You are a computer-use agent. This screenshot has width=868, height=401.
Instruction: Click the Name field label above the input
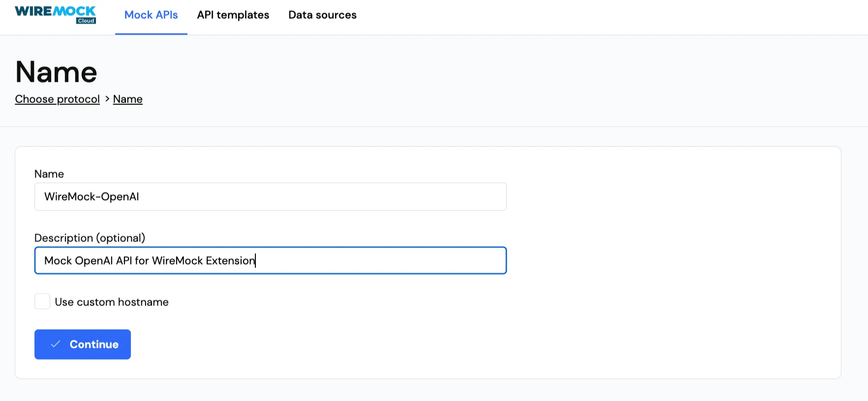point(49,174)
